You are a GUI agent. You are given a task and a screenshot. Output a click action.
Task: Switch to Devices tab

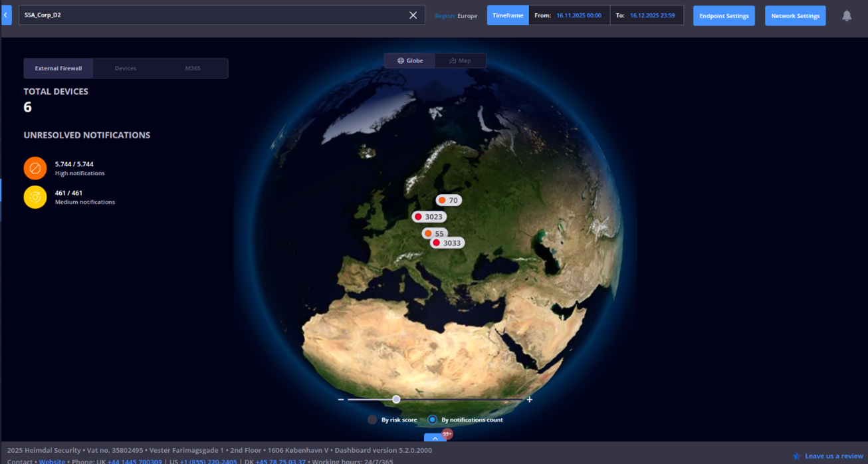[126, 68]
